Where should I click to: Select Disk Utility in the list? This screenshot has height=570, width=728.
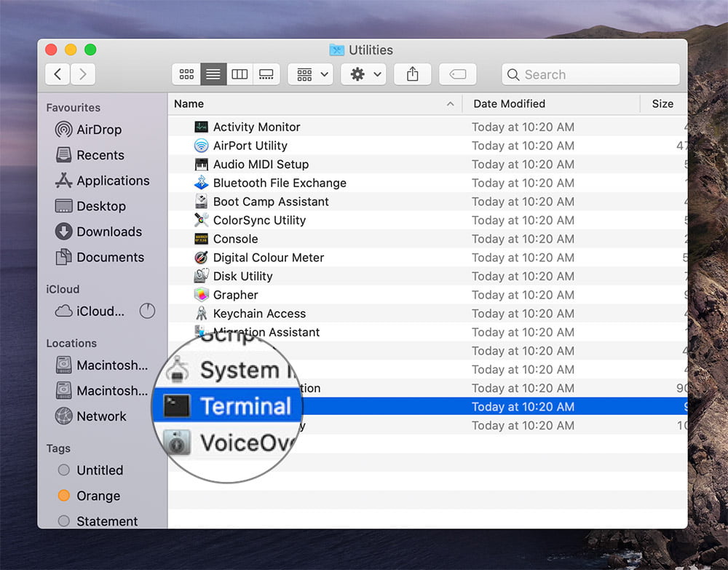coord(242,276)
